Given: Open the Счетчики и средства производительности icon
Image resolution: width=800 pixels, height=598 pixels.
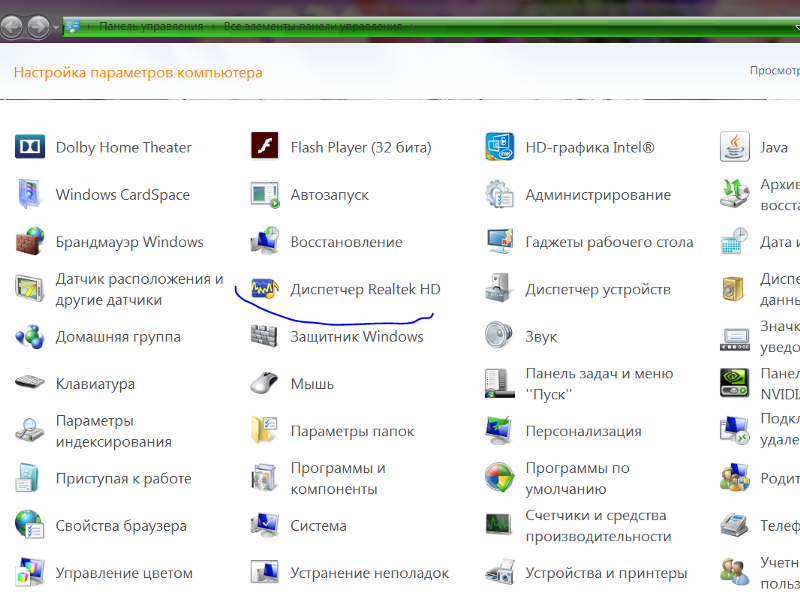Looking at the screenshot, I should pyautogui.click(x=499, y=524).
